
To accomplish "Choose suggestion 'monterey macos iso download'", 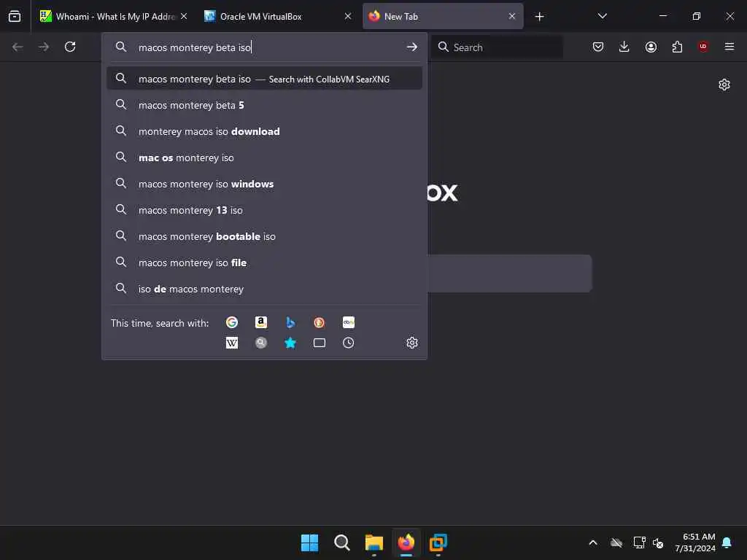I will click(x=264, y=131).
